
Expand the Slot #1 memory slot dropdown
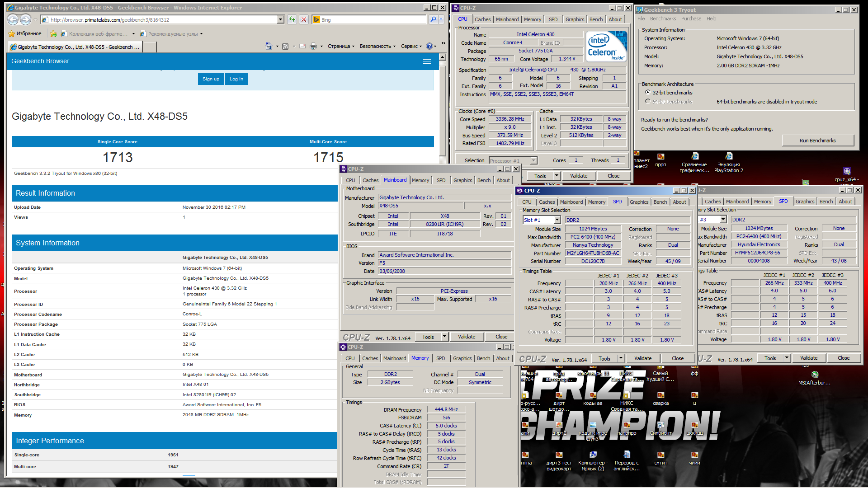[x=557, y=220]
